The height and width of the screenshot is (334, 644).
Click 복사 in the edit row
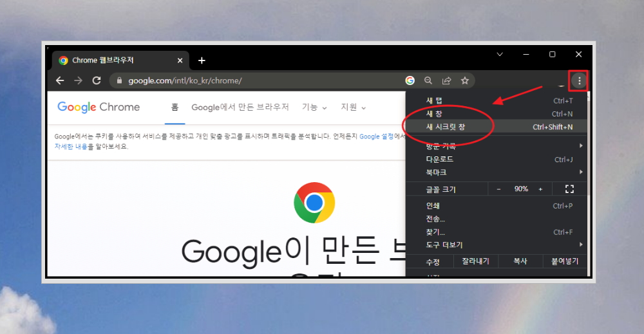coord(520,261)
